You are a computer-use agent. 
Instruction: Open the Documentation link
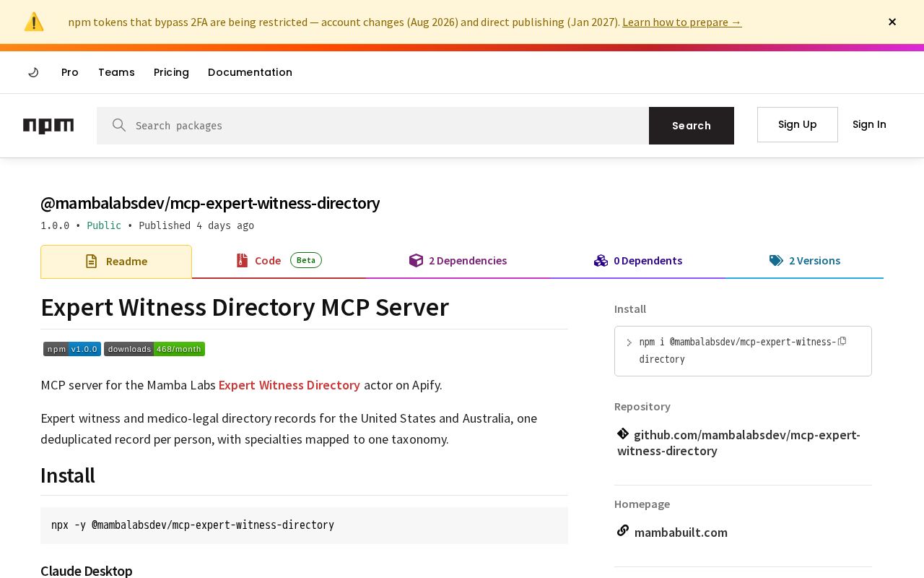click(x=250, y=72)
